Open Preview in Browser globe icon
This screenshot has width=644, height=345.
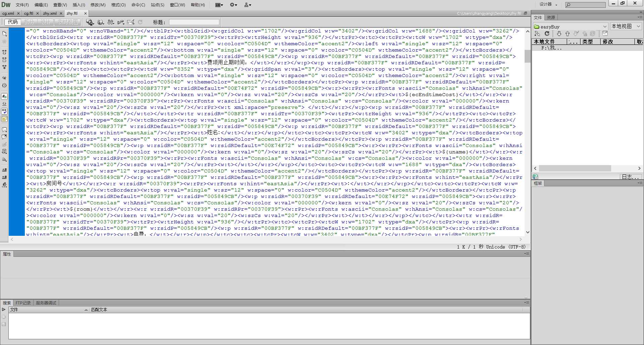tap(100, 22)
